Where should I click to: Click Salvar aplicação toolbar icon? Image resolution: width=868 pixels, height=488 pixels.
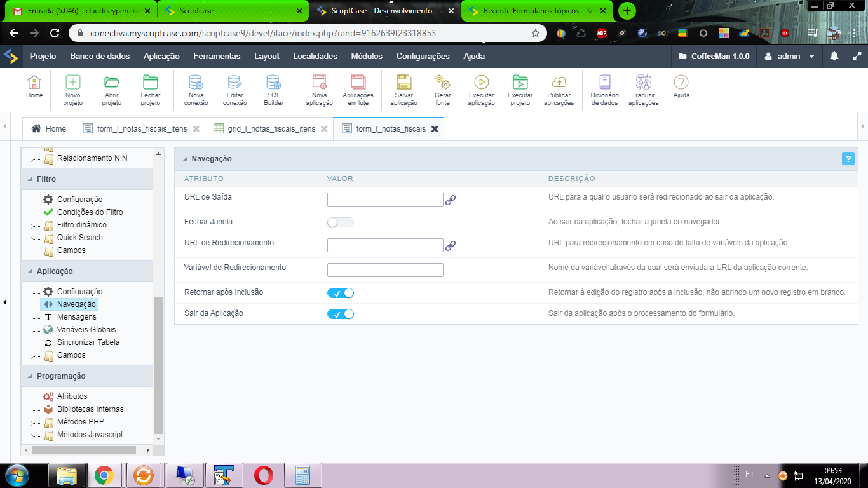click(403, 83)
